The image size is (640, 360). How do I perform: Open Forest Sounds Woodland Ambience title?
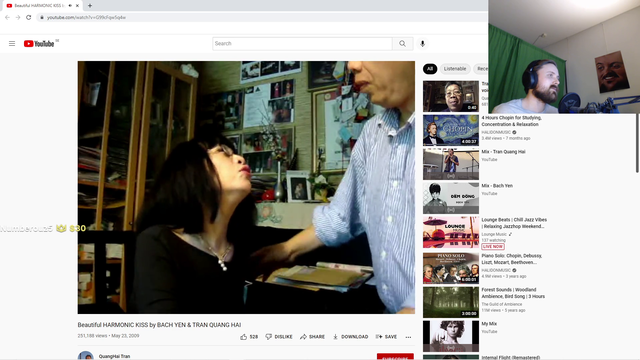[x=513, y=293]
